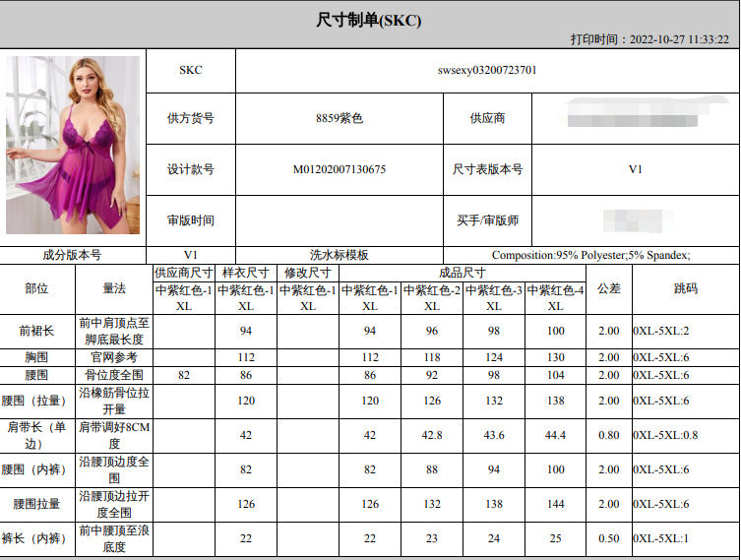Click the 尺寸表版本号 label cell
This screenshot has height=560, width=741.
487,169
